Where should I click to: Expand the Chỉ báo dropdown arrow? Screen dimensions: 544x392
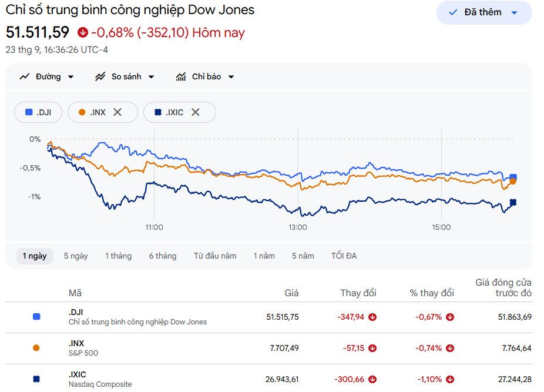tap(231, 77)
